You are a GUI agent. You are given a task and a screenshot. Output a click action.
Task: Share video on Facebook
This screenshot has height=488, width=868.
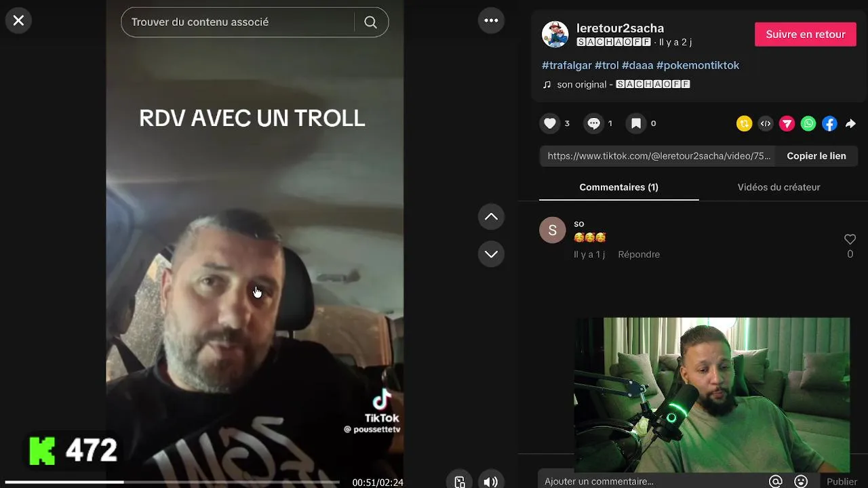coord(829,123)
